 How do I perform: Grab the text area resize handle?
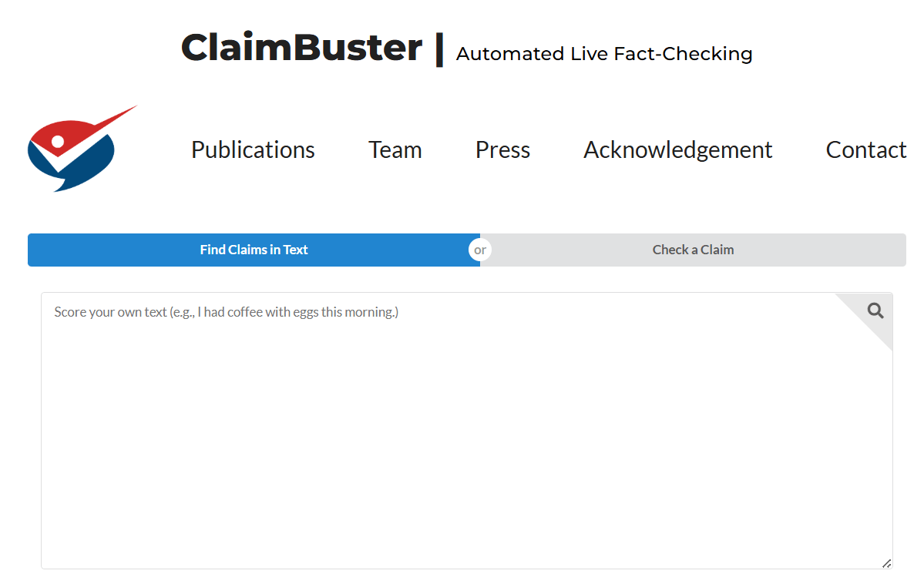pos(886,563)
